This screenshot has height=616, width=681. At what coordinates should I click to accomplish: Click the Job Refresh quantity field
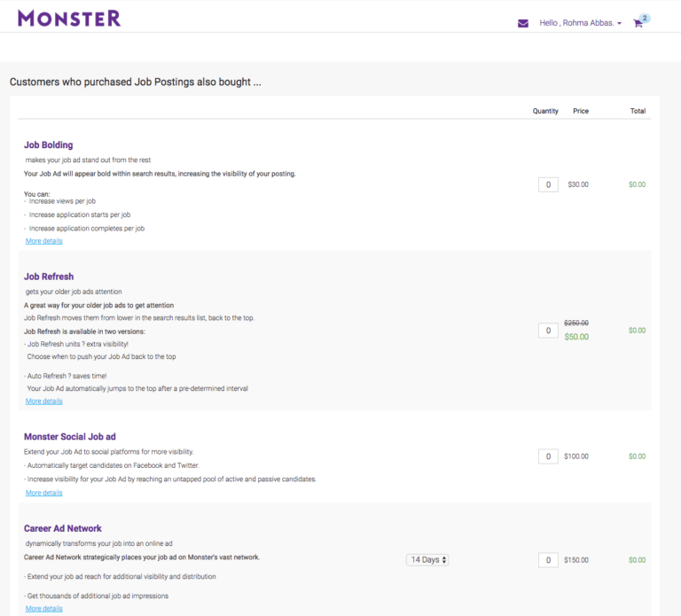(548, 331)
